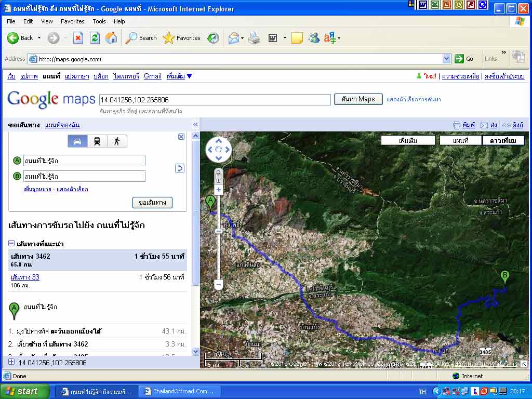Select the driving (car) travel mode
The height and width of the screenshot is (399, 532).
point(77,141)
